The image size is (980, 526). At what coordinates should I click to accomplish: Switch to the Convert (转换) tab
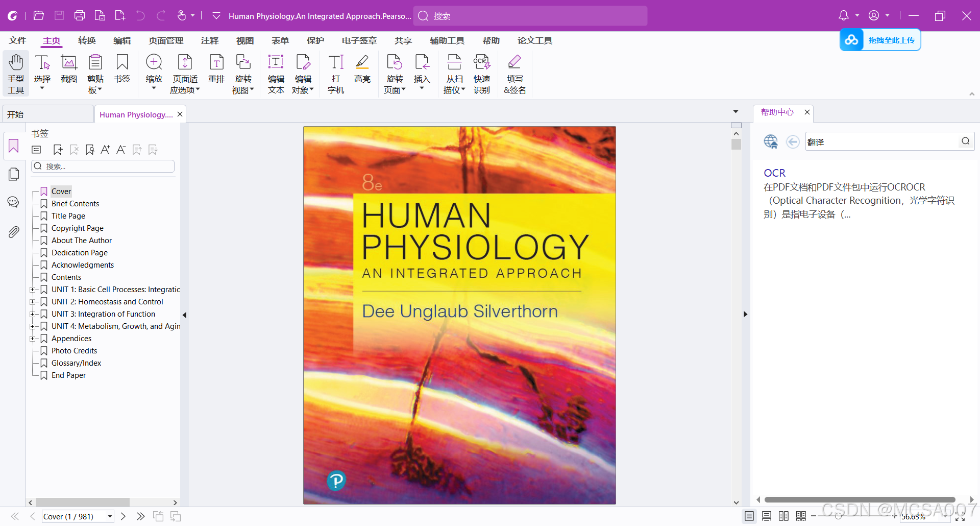coord(87,40)
